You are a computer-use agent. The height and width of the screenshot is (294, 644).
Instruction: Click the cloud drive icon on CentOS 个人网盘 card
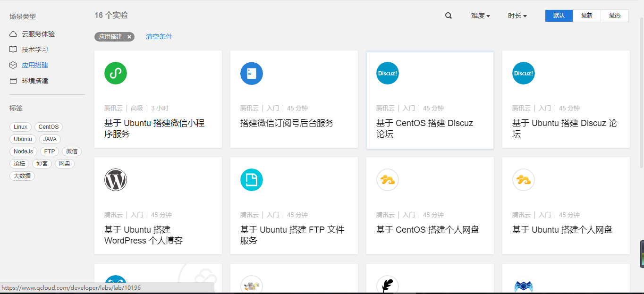point(388,180)
